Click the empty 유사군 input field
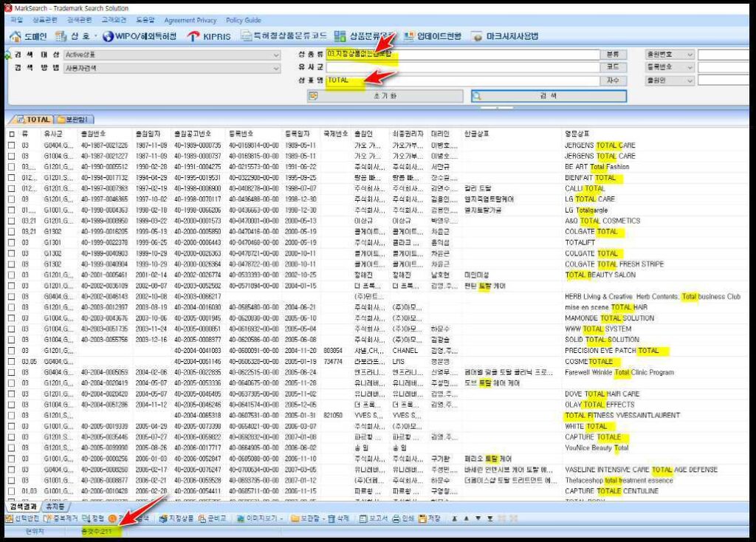 click(x=463, y=67)
